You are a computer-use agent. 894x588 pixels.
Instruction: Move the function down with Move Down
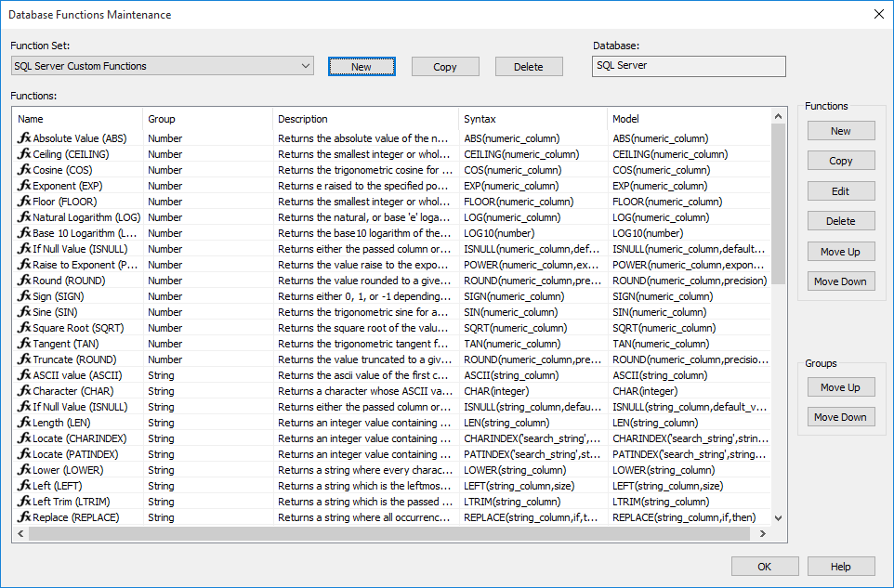(840, 281)
